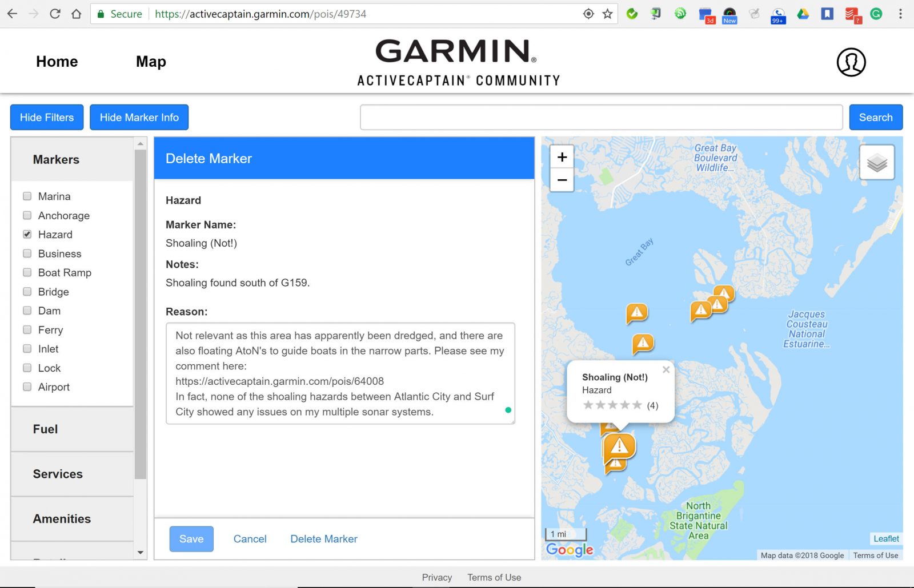Viewport: 914px width, 588px height.
Task: Go to the Home page
Action: pos(57,61)
